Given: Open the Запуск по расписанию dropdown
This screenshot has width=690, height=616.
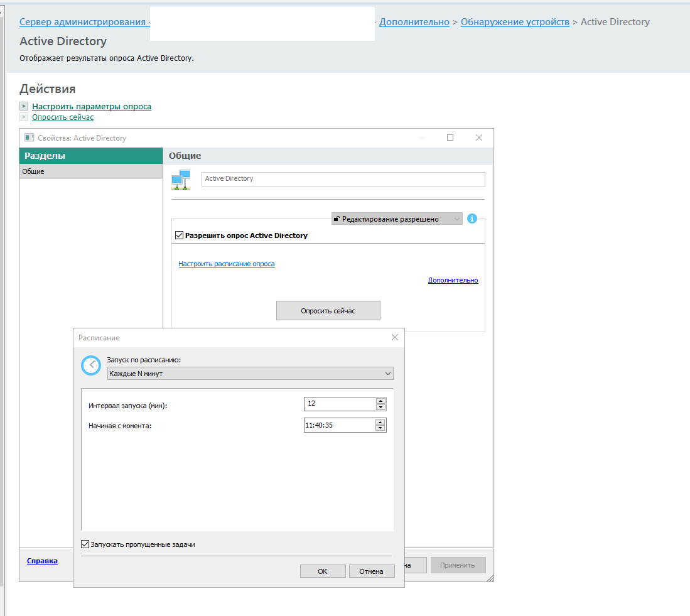Looking at the screenshot, I should 250,374.
